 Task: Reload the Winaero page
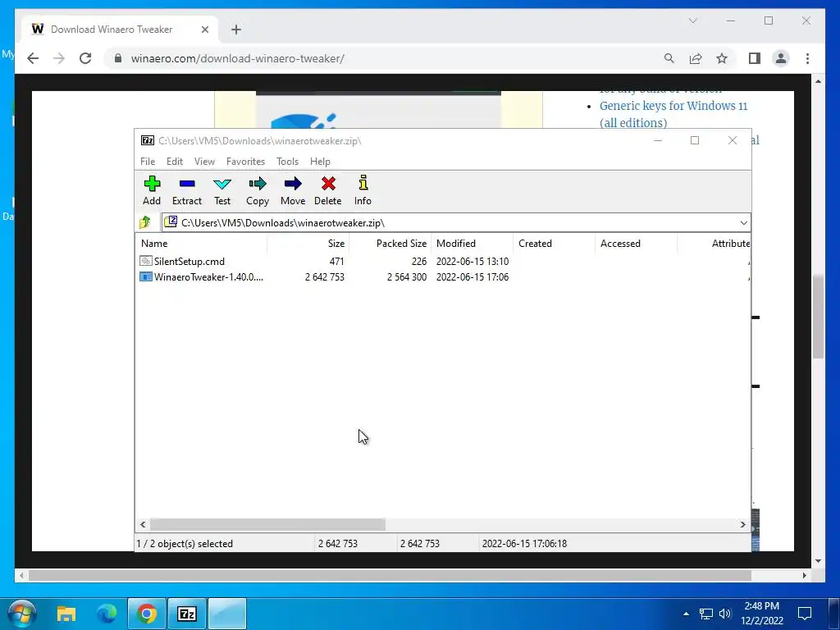point(85,58)
